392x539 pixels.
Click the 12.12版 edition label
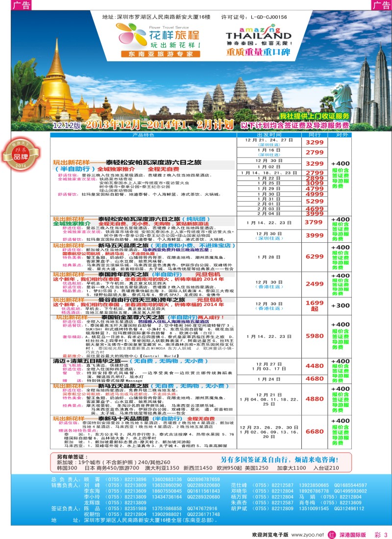point(67,125)
